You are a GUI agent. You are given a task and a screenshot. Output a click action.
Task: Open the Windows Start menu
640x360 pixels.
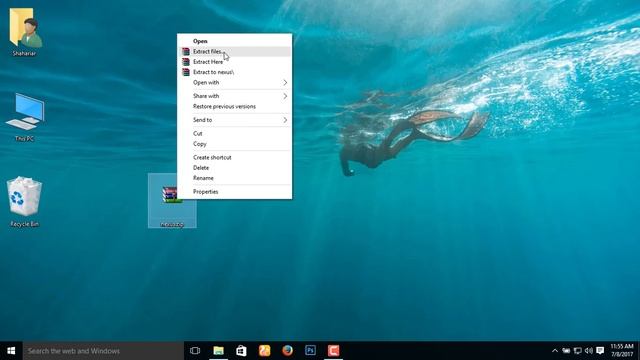pos(11,351)
